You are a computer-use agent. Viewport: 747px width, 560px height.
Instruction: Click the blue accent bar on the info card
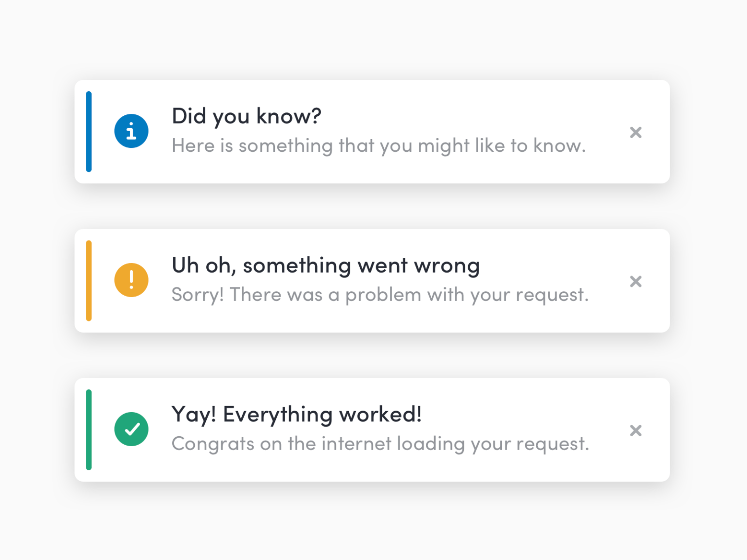click(89, 131)
